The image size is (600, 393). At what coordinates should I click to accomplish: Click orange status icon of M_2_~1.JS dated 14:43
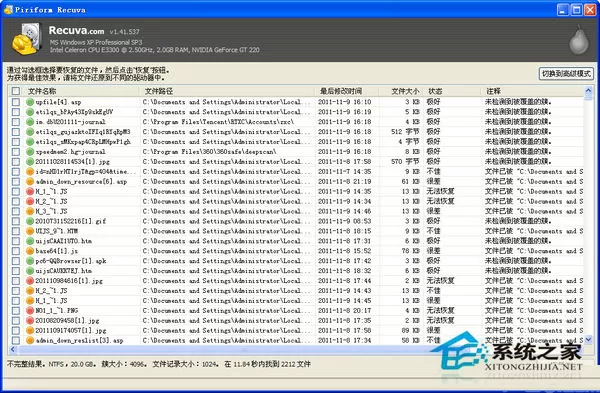click(x=30, y=291)
